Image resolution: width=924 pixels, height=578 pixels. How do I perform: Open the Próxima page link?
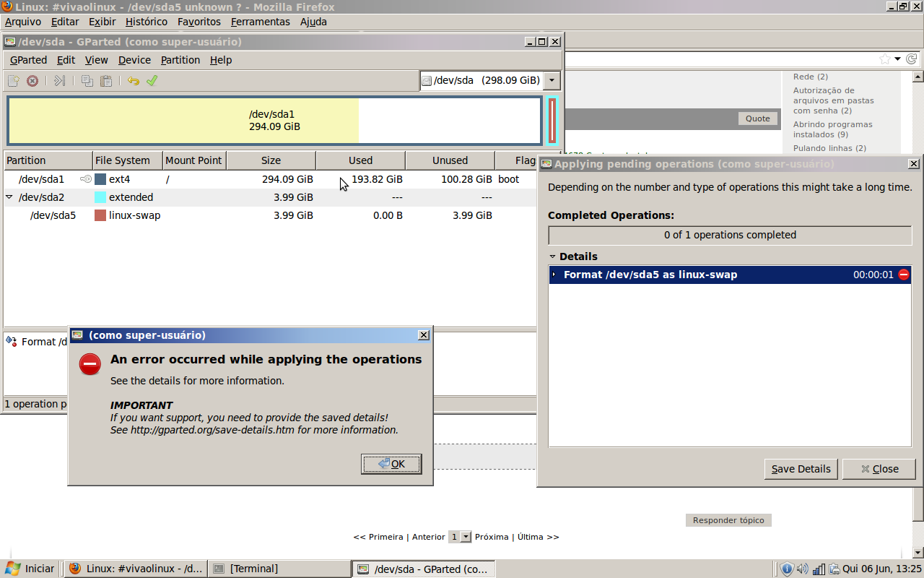[492, 537]
